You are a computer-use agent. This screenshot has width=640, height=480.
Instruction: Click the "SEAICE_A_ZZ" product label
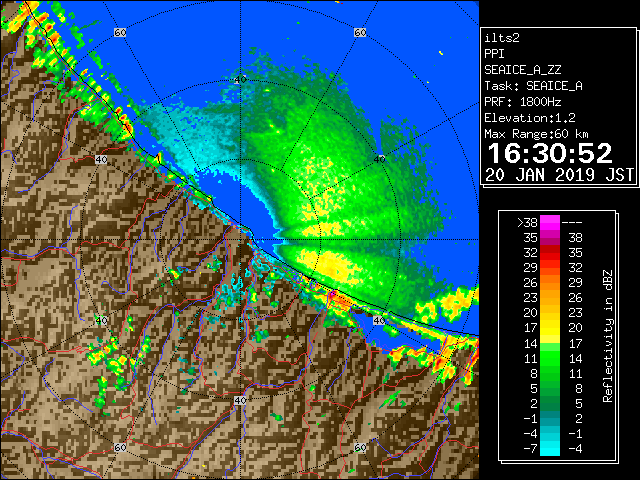522,70
